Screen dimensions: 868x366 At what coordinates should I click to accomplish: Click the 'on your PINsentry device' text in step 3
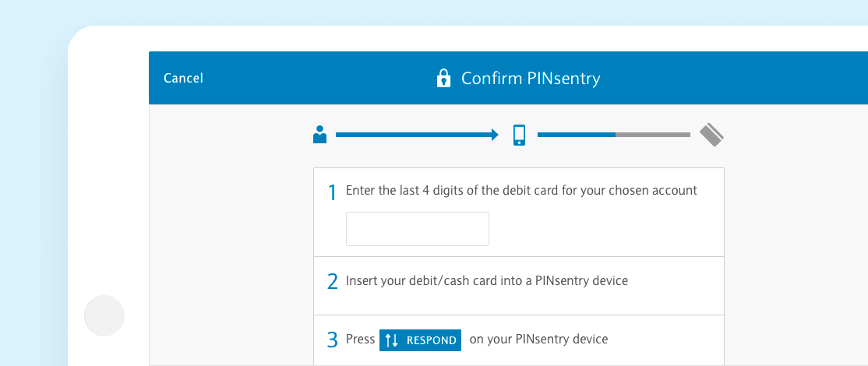538,339
